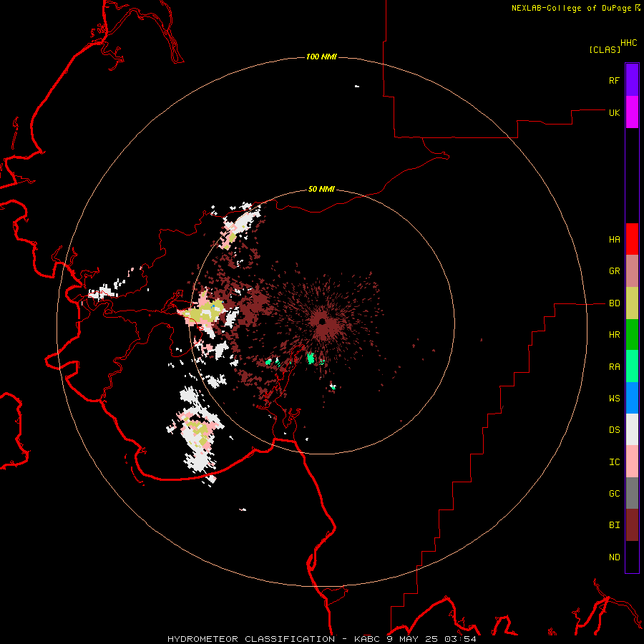Click the 50 NMI range ring label
The image size is (644, 644).
point(321,189)
